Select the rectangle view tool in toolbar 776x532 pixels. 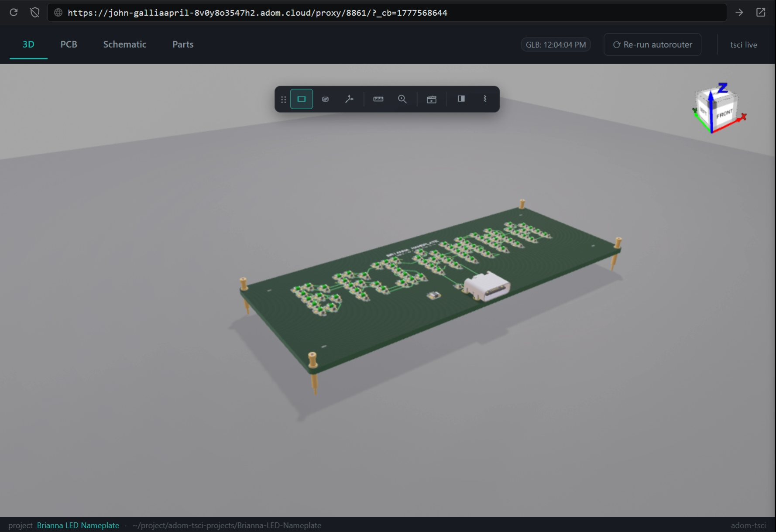tap(302, 99)
